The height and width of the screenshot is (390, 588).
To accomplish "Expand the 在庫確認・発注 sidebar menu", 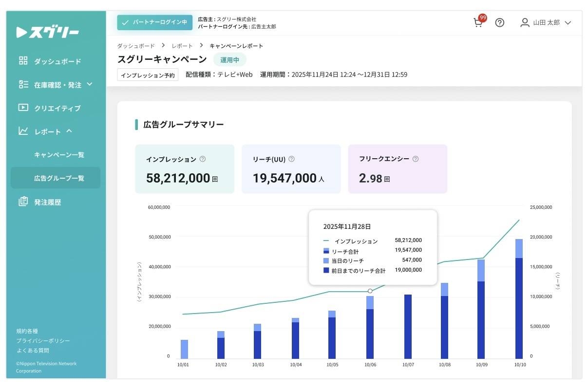I will pyautogui.click(x=89, y=84).
